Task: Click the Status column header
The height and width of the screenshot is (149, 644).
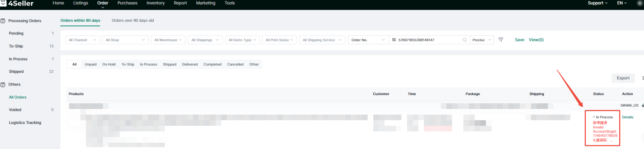Action: tap(598, 94)
